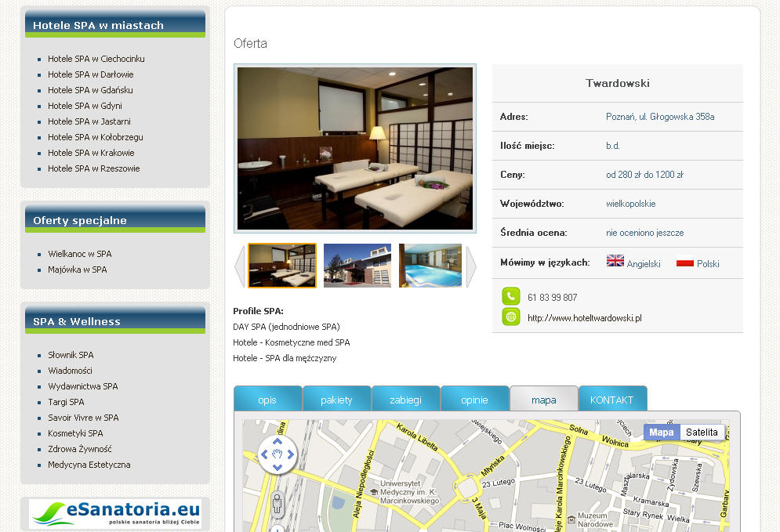Open Hotele SPA w Gdyni link
Screen dimensions: 780x532
pyautogui.click(x=85, y=106)
